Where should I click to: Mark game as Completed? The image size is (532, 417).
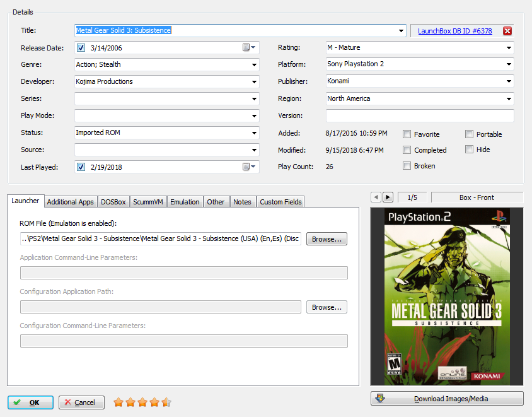point(407,150)
